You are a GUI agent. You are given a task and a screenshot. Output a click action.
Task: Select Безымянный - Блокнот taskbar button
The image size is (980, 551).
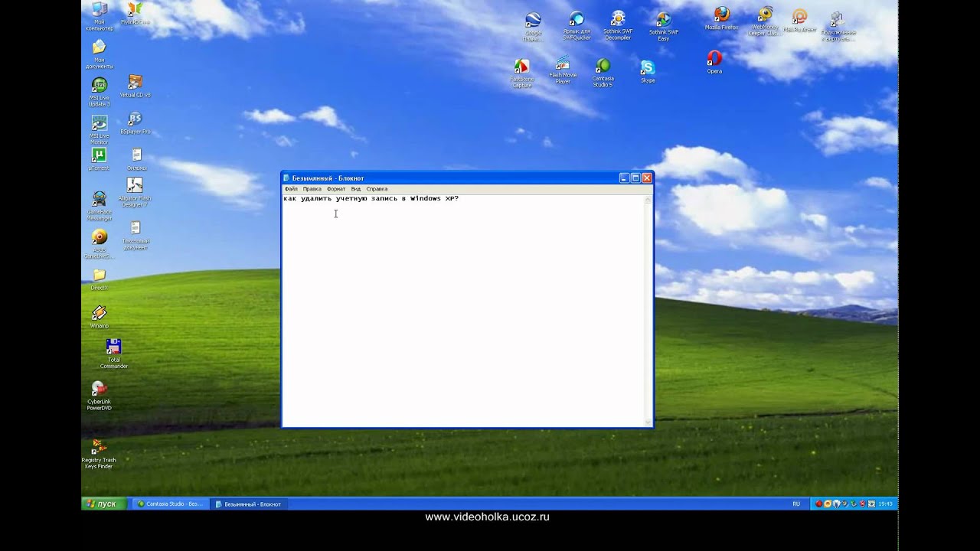pos(248,504)
